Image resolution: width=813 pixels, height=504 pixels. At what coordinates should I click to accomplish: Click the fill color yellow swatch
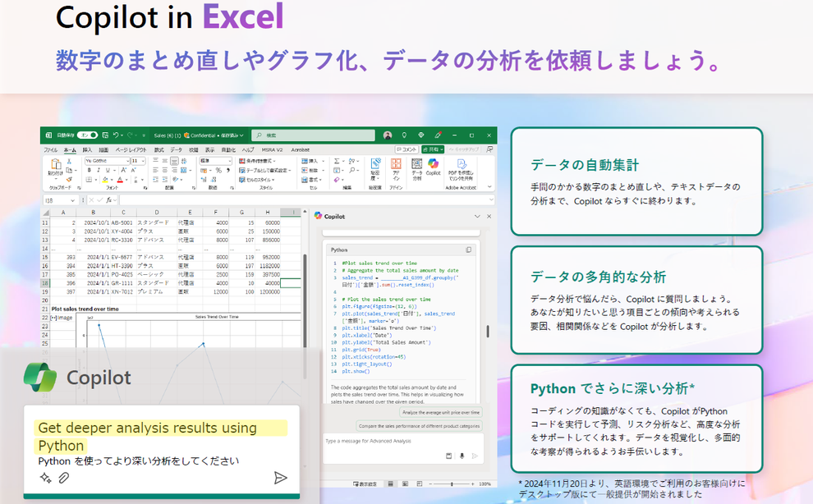point(105,180)
